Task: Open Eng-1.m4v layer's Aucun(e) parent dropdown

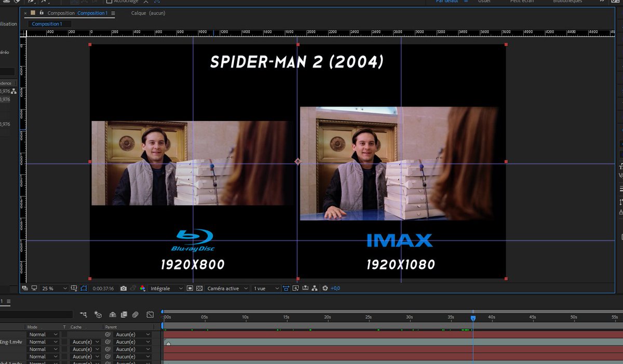Action: pyautogui.click(x=133, y=342)
